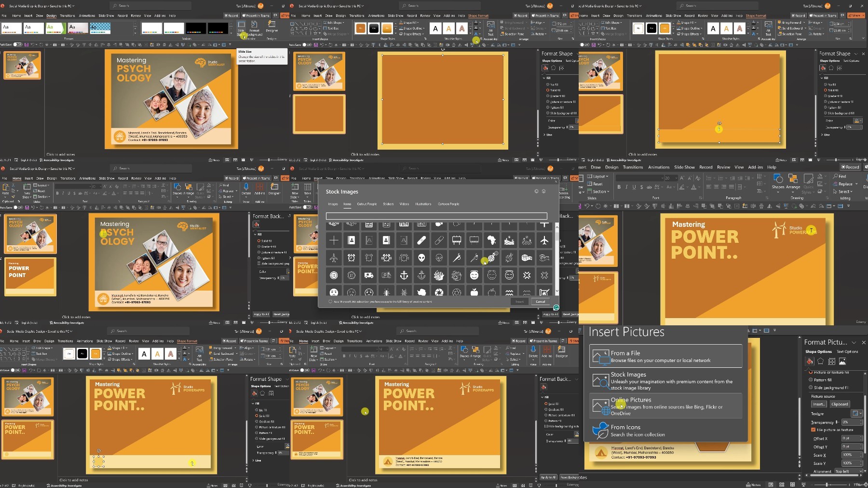Click the Arrange icon in Drawing group

tap(793, 182)
